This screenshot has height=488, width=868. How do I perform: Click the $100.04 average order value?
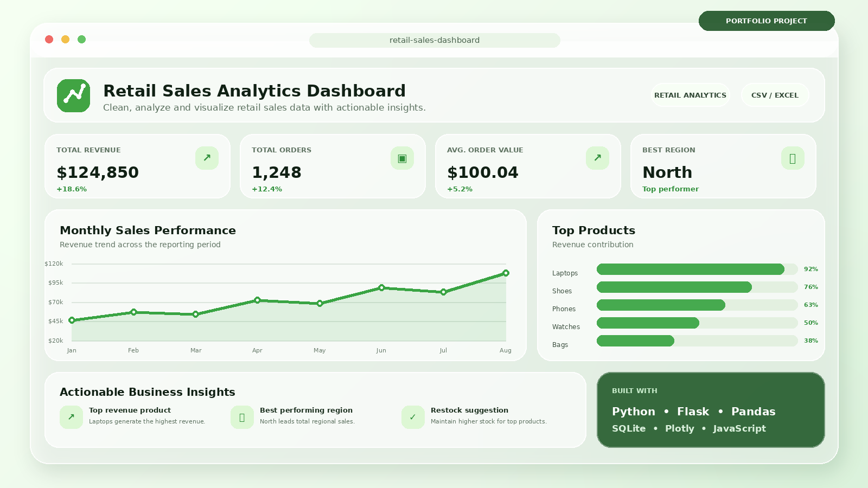pyautogui.click(x=483, y=172)
